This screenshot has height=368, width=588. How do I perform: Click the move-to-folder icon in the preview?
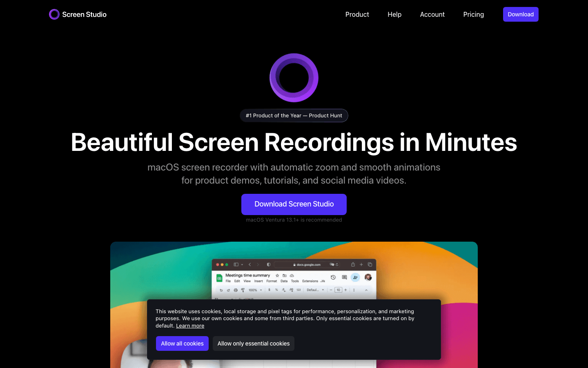[x=285, y=276]
